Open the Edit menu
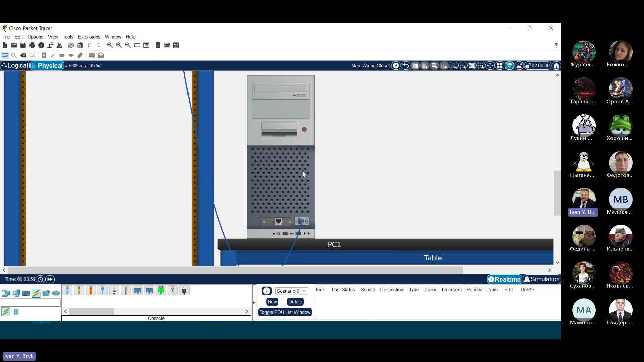644x362 pixels. (18, 37)
